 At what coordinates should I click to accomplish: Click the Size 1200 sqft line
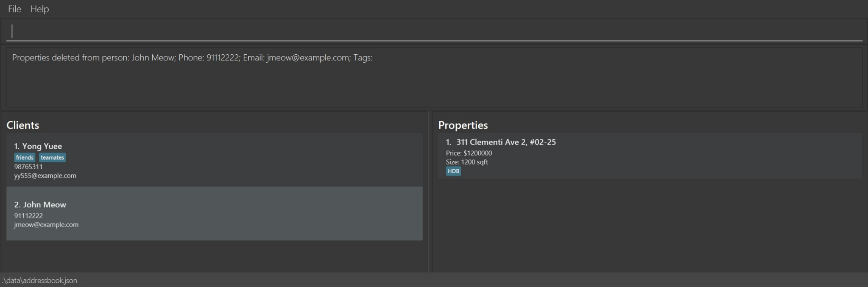pos(466,162)
